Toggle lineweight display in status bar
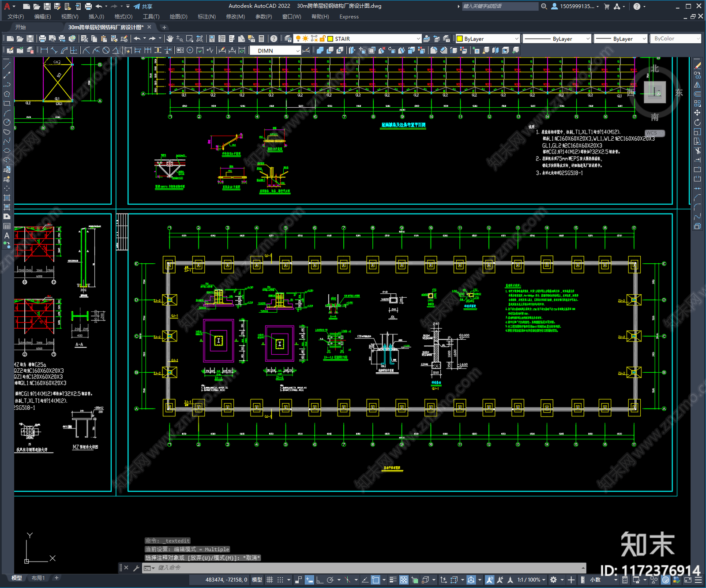The height and width of the screenshot is (588, 706). tap(393, 580)
